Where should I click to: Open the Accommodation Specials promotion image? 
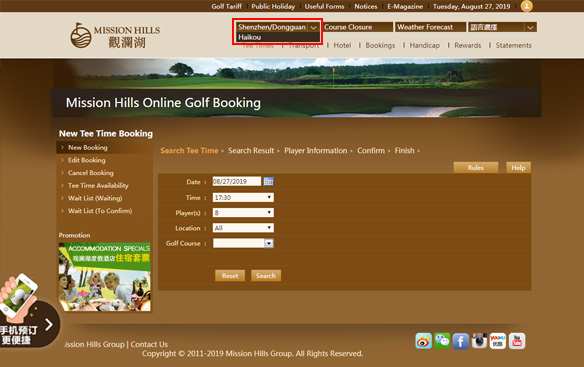coord(105,277)
